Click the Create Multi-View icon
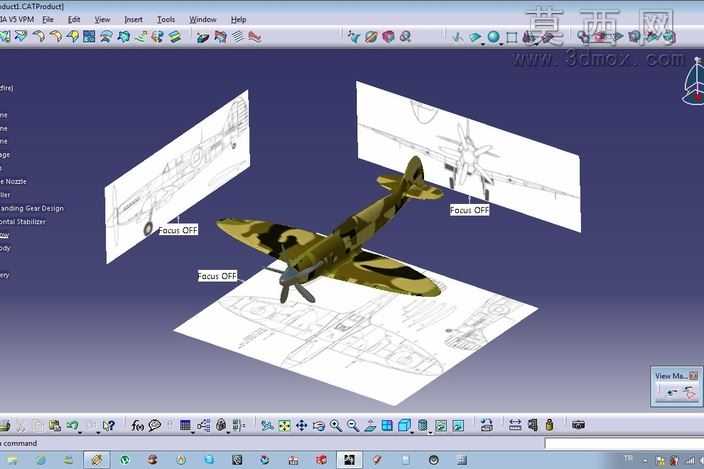 [x=387, y=425]
